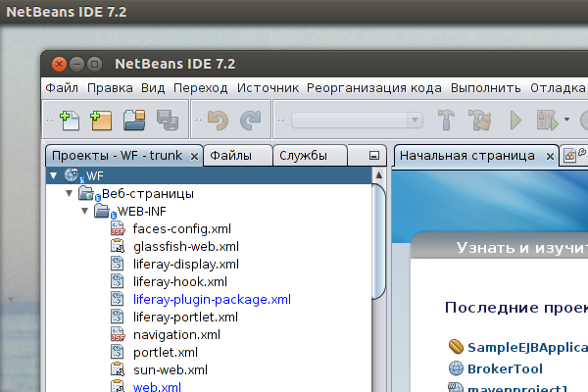Collapse the Веб-страницы folder node
Image resolution: width=588 pixels, height=392 pixels.
(x=69, y=193)
